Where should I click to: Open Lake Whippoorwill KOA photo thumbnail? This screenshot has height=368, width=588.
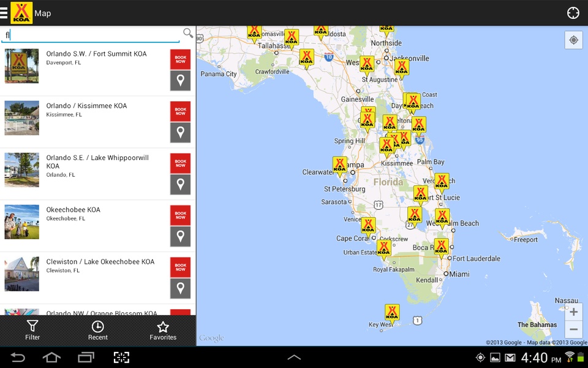(22, 170)
